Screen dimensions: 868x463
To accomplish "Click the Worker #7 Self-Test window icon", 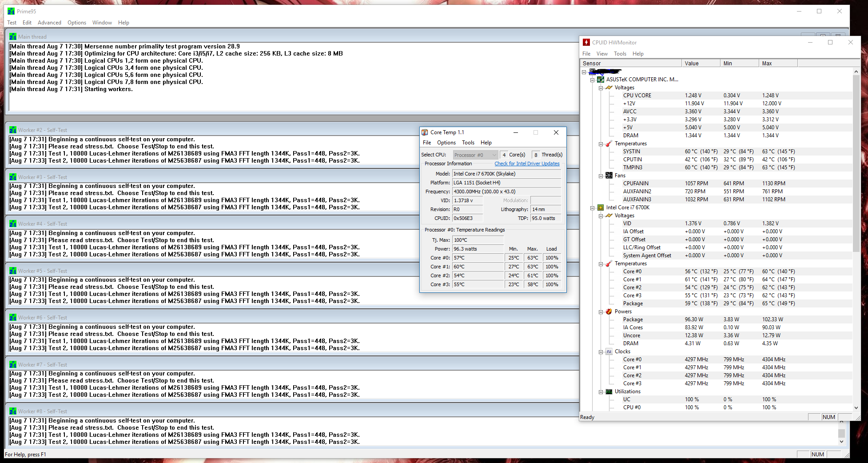I will (x=13, y=364).
